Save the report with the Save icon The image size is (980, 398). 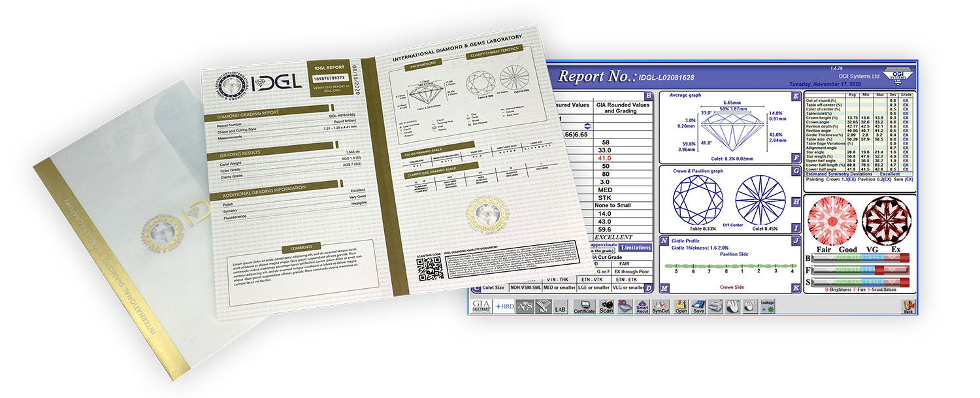point(698,307)
